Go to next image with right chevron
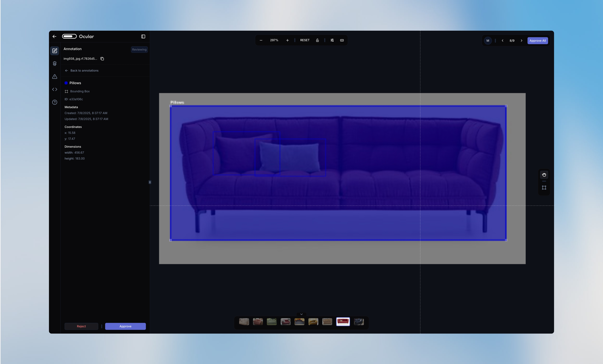603x364 pixels. (522, 41)
